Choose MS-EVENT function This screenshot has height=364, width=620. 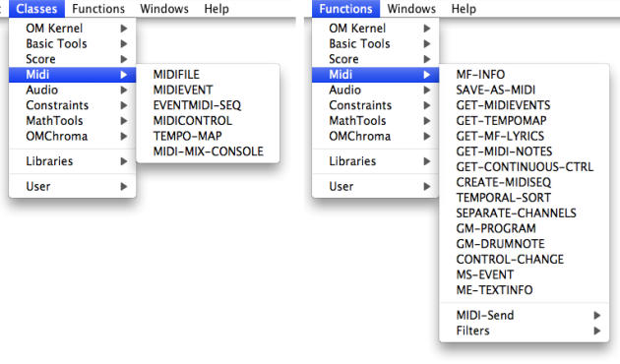[x=525, y=274]
